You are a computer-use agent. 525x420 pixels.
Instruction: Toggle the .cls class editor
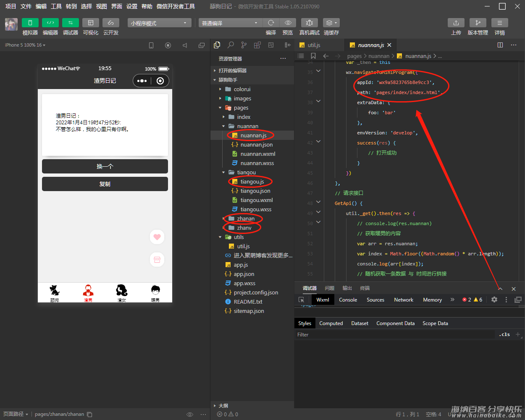click(x=504, y=335)
